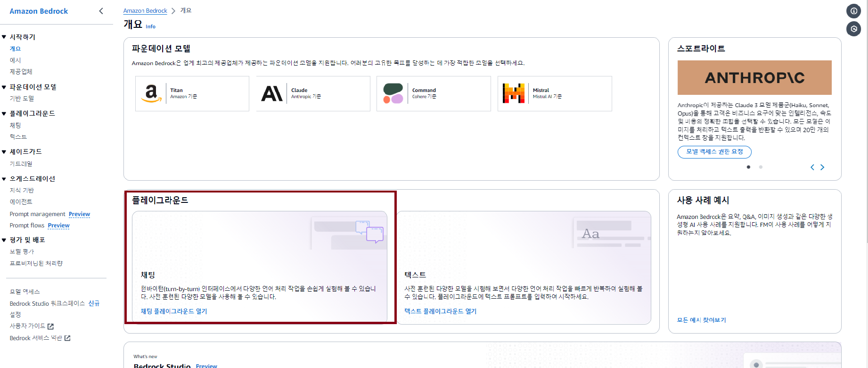The height and width of the screenshot is (368, 868).
Task: Open 채팅 in the sidebar
Action: coord(16,125)
